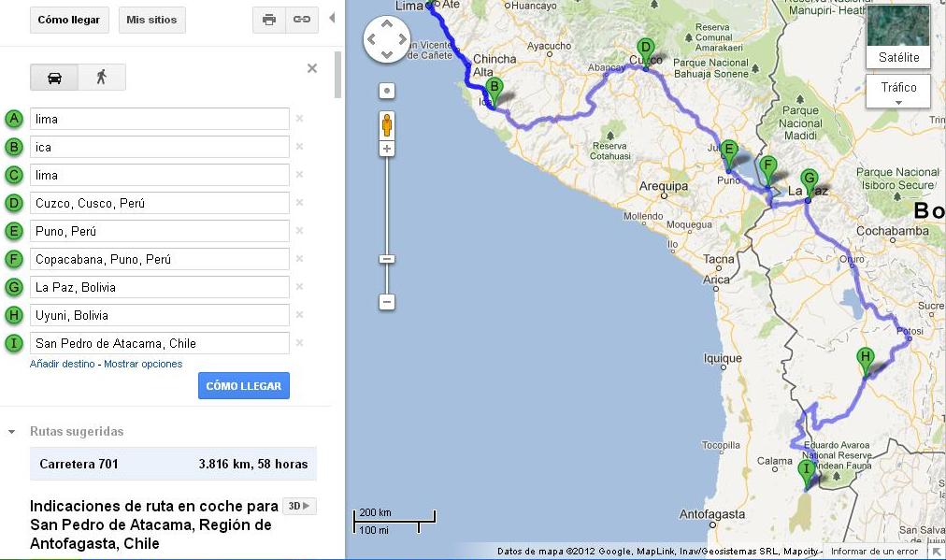This screenshot has height=560, width=946.
Task: Toggle Satélite map view thumbnail
Action: point(898,36)
